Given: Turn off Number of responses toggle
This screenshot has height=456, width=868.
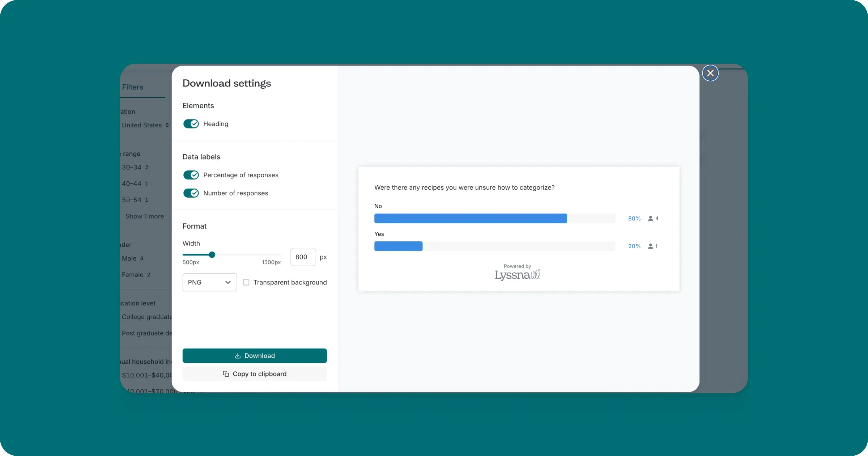Looking at the screenshot, I should pos(191,193).
